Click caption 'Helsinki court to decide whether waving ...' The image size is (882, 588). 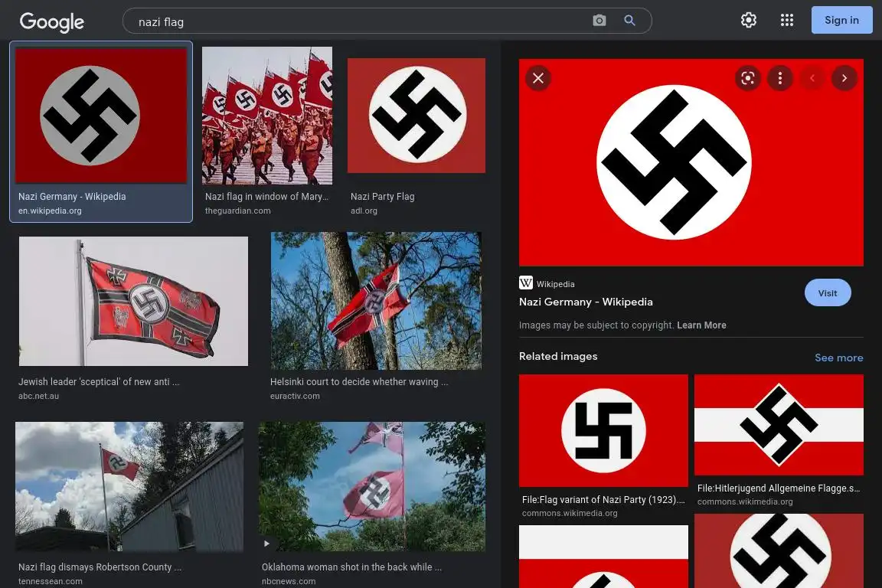point(359,381)
